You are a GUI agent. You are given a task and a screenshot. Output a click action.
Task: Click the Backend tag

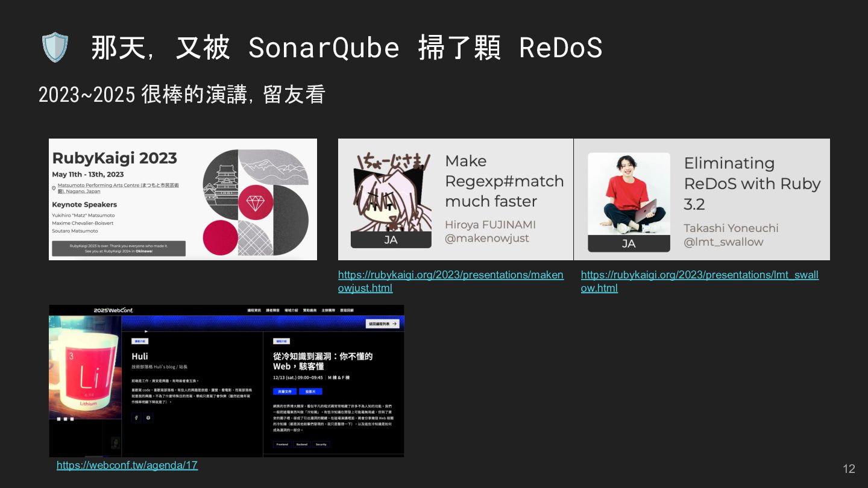coord(302,445)
